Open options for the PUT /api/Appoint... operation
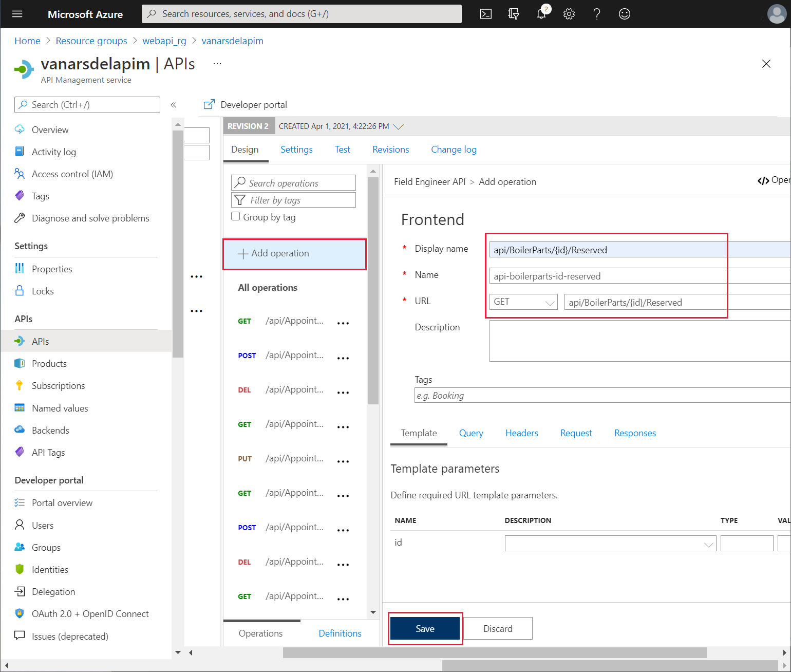The height and width of the screenshot is (672, 791). tap(343, 461)
